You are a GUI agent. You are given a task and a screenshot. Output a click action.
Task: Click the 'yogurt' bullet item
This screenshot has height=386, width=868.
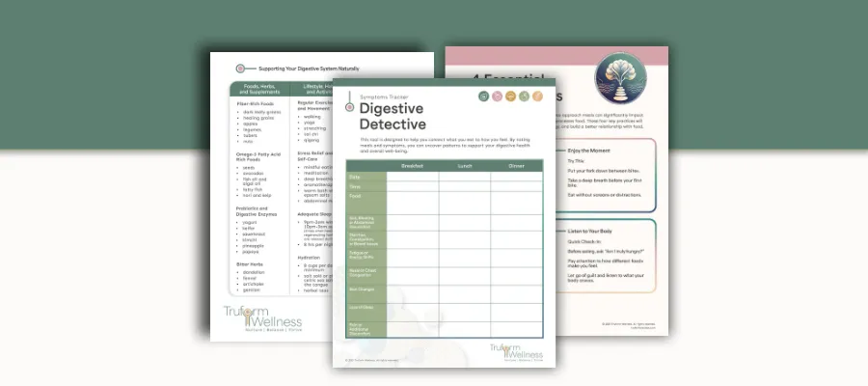tap(250, 222)
